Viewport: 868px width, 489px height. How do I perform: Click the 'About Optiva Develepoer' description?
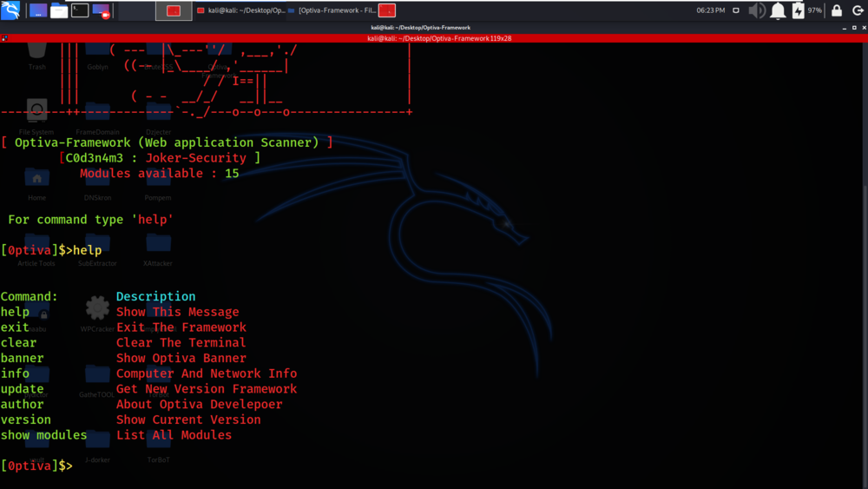[200, 404]
